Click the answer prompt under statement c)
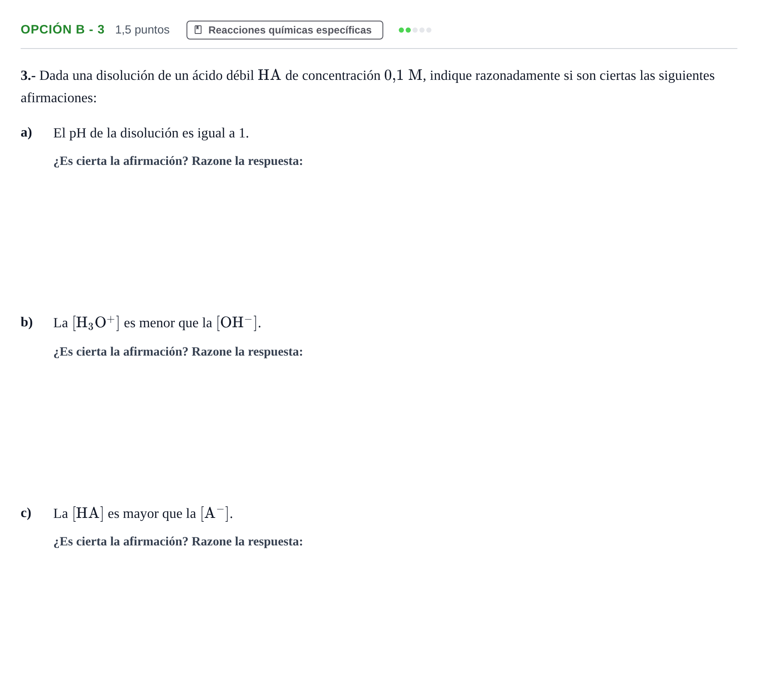The image size is (758, 700). click(x=178, y=542)
